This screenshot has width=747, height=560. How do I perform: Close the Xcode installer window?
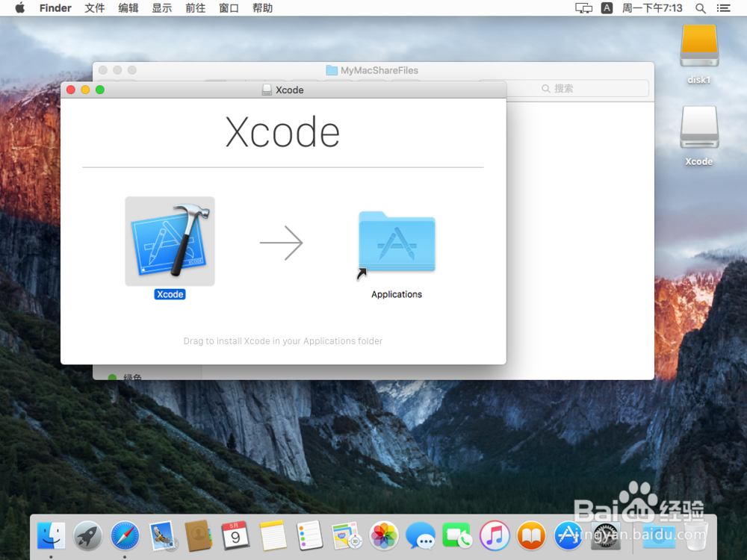coord(71,90)
